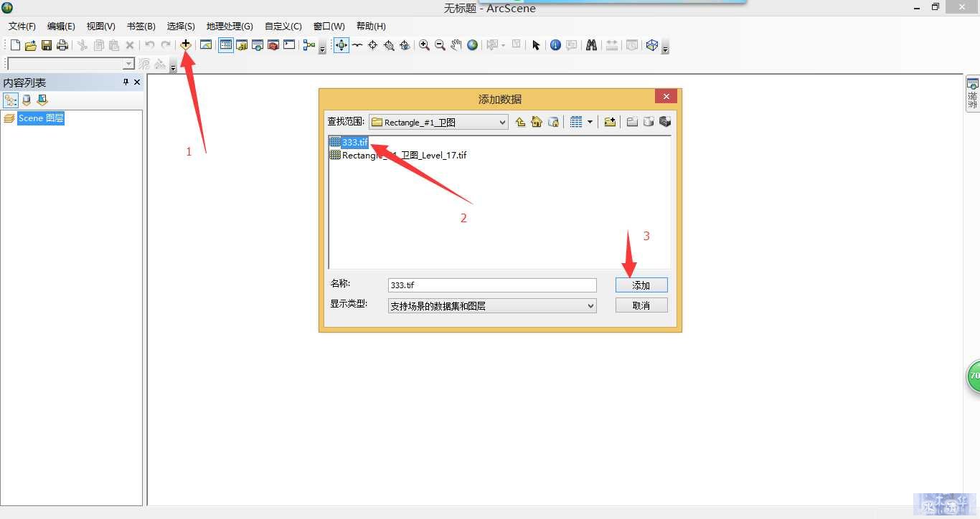Switch to List By Drawing Order view

click(x=11, y=100)
